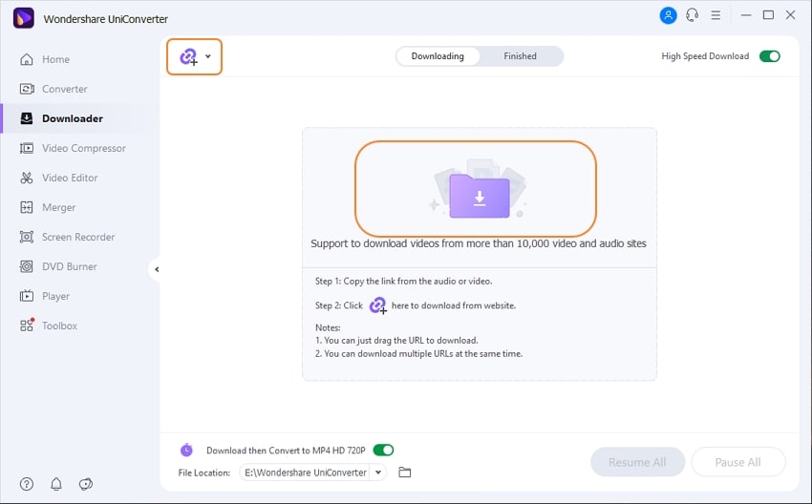
Task: Click the Video Editor scissors icon
Action: point(27,178)
